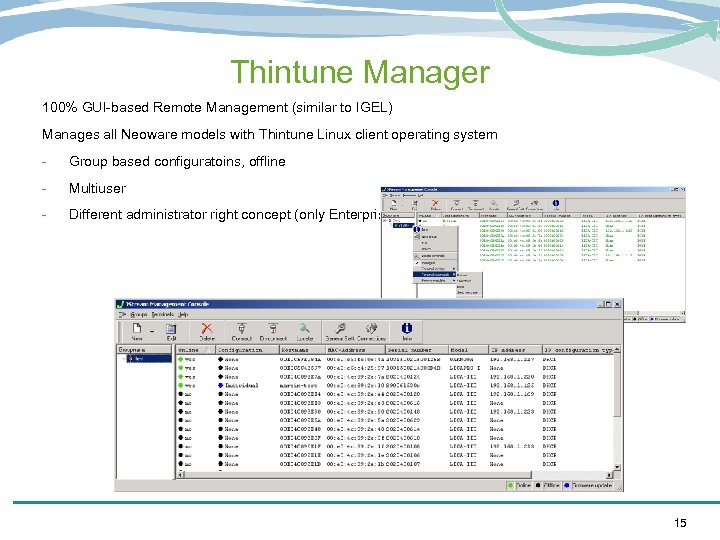Toggle checkmarked managed entry in context menu

(x=435, y=263)
